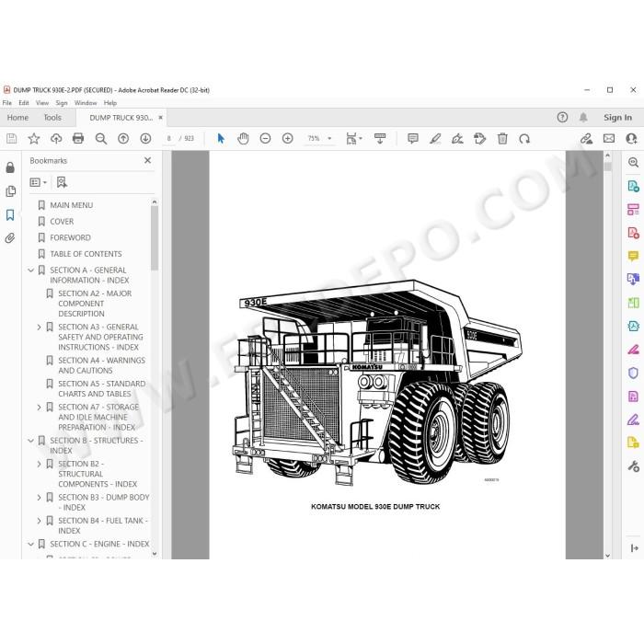Zoom in with plus button
The height and width of the screenshot is (644, 644).
click(x=287, y=139)
